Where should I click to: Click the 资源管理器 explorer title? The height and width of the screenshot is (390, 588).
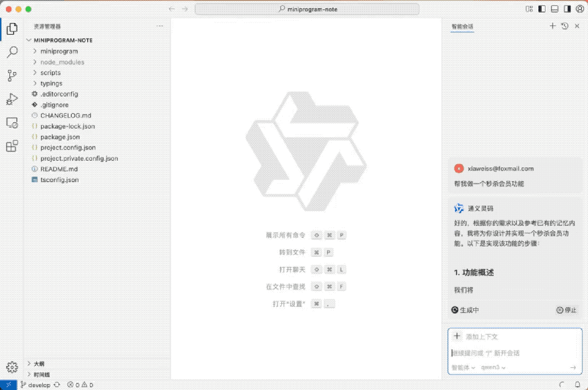tap(47, 26)
